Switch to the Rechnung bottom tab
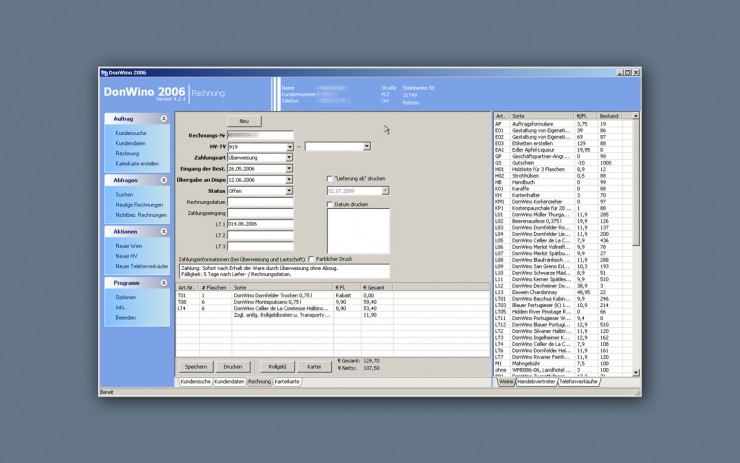 tap(260, 382)
